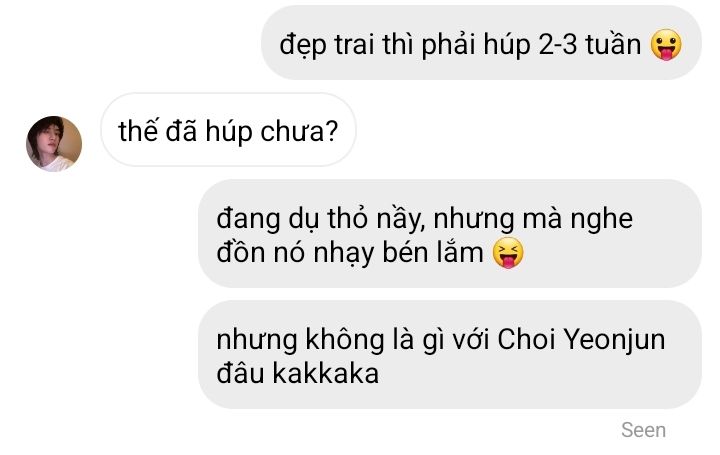The image size is (720, 455).
Task: Select the "đẹp trai thì phải húp" message bubble
Action: pyautogui.click(x=481, y=43)
